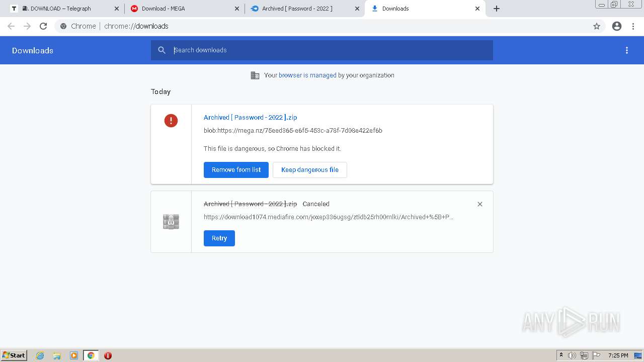
Task: Select the Chrome taskbar button
Action: pos(91,355)
